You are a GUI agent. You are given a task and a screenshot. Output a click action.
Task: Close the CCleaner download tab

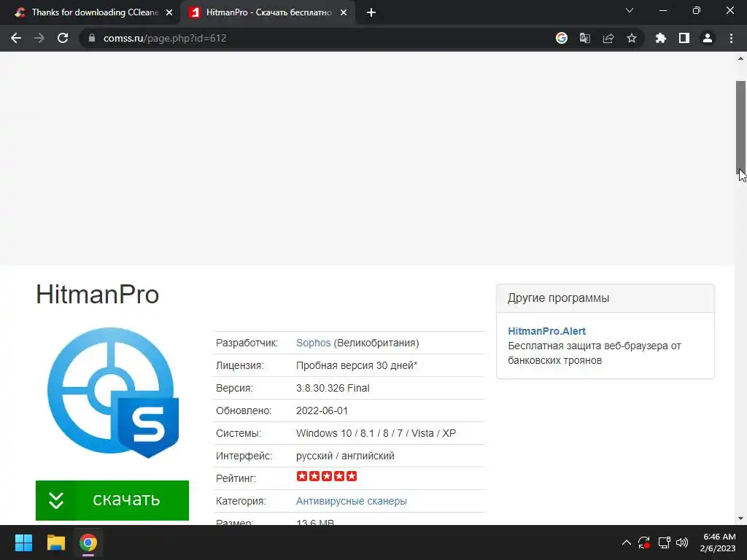pos(169,13)
